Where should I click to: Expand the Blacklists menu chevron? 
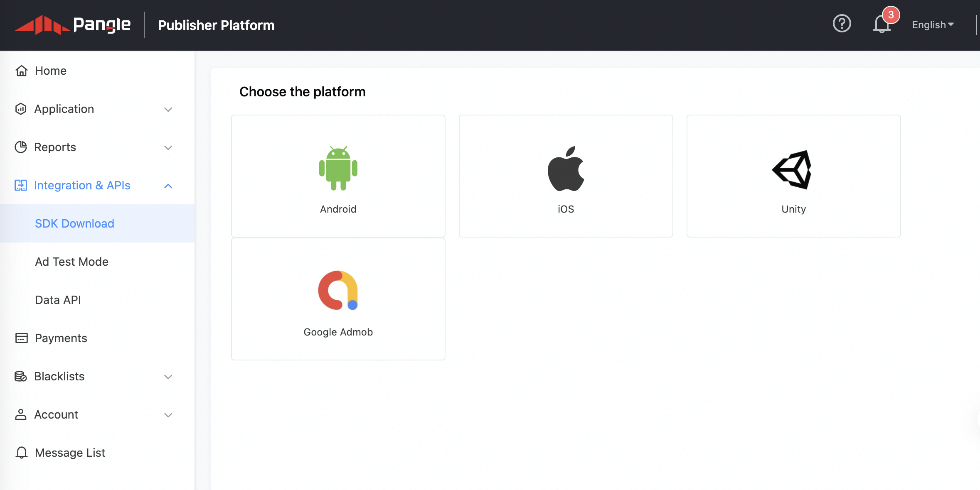pyautogui.click(x=168, y=377)
